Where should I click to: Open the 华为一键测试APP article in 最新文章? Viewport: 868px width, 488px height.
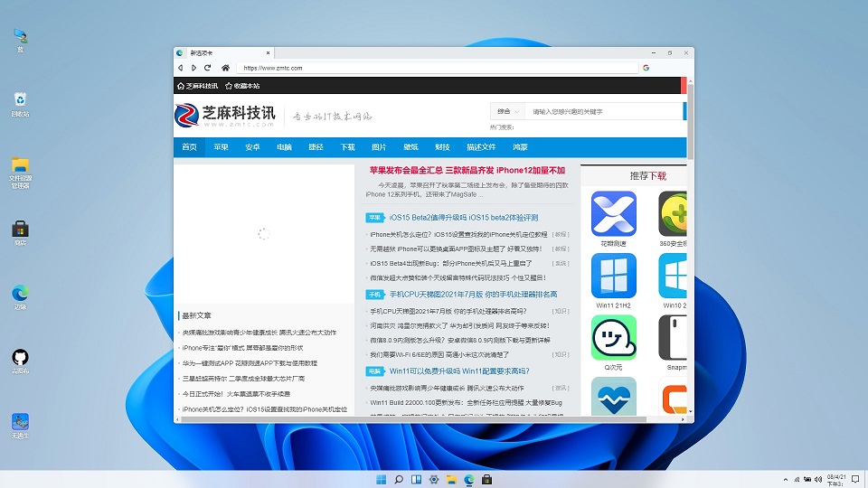point(250,363)
